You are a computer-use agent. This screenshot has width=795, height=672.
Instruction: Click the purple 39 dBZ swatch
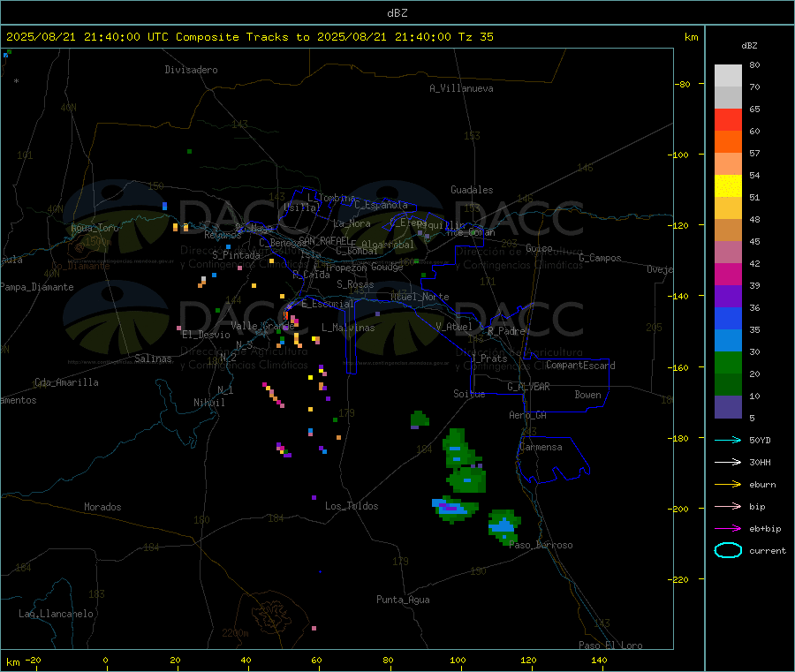pyautogui.click(x=728, y=296)
